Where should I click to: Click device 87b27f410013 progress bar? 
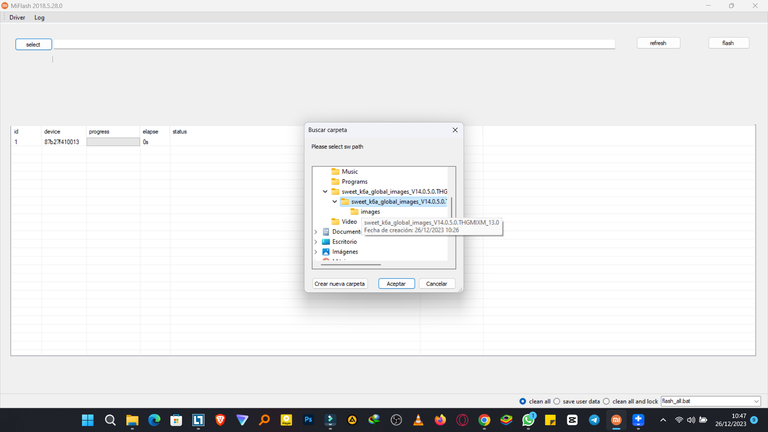(113, 142)
